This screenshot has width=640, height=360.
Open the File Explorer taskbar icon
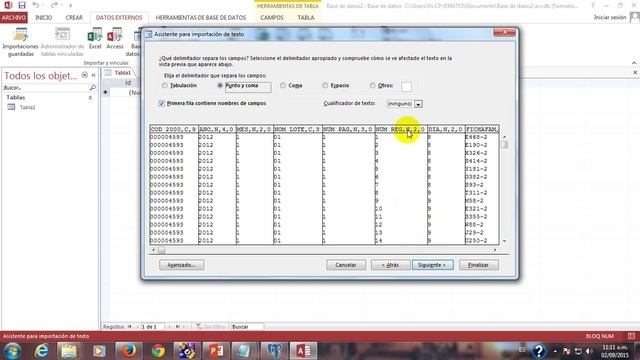point(69,351)
